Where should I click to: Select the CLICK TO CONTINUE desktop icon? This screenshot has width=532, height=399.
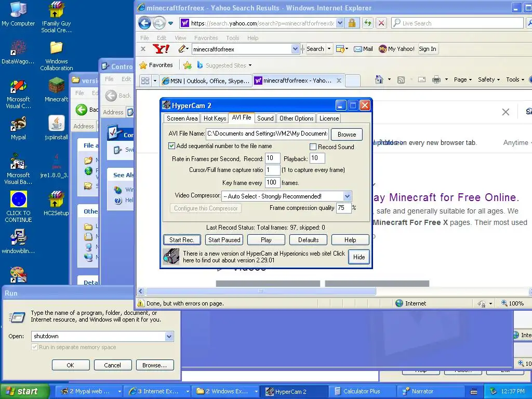[18, 206]
